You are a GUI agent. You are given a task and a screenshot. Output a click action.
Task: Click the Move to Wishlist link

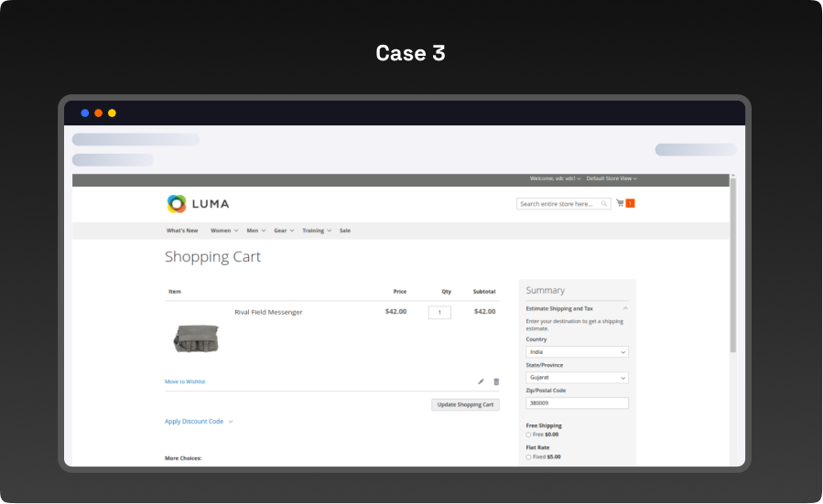pyautogui.click(x=185, y=381)
